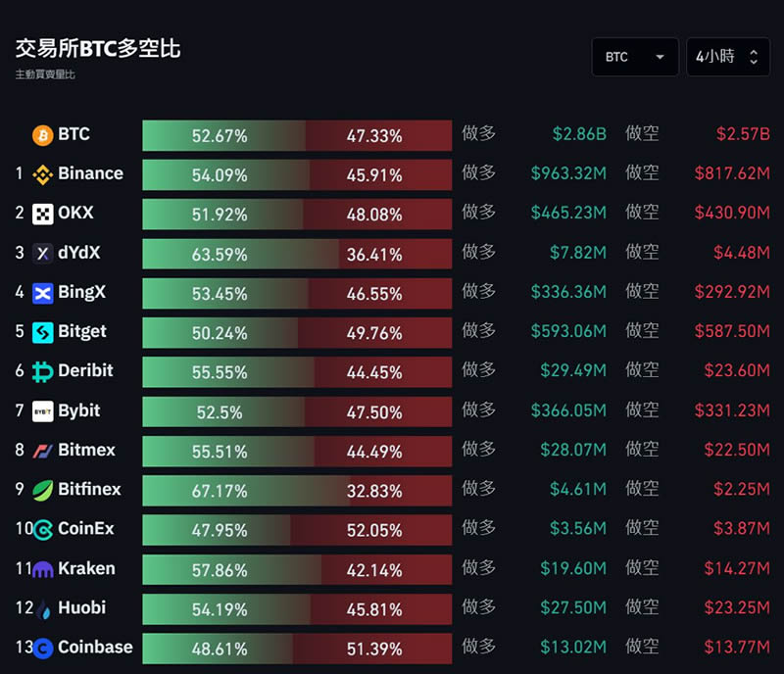Click the BingX blue logo

tap(42, 293)
